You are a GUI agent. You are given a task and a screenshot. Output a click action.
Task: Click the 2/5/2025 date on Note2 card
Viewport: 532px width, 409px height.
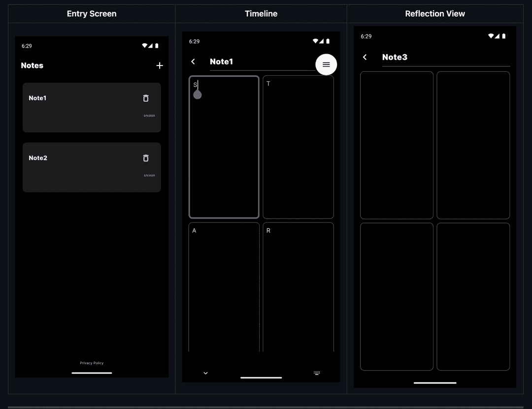coord(149,175)
